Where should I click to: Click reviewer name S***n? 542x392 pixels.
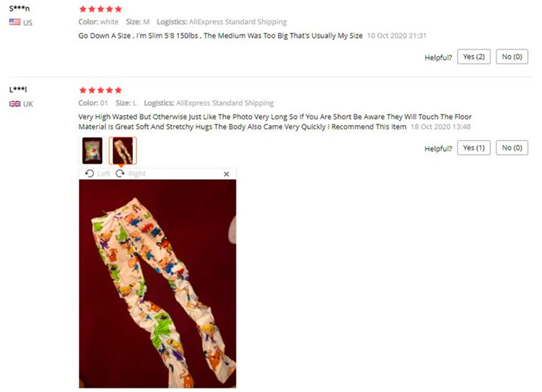click(x=20, y=9)
